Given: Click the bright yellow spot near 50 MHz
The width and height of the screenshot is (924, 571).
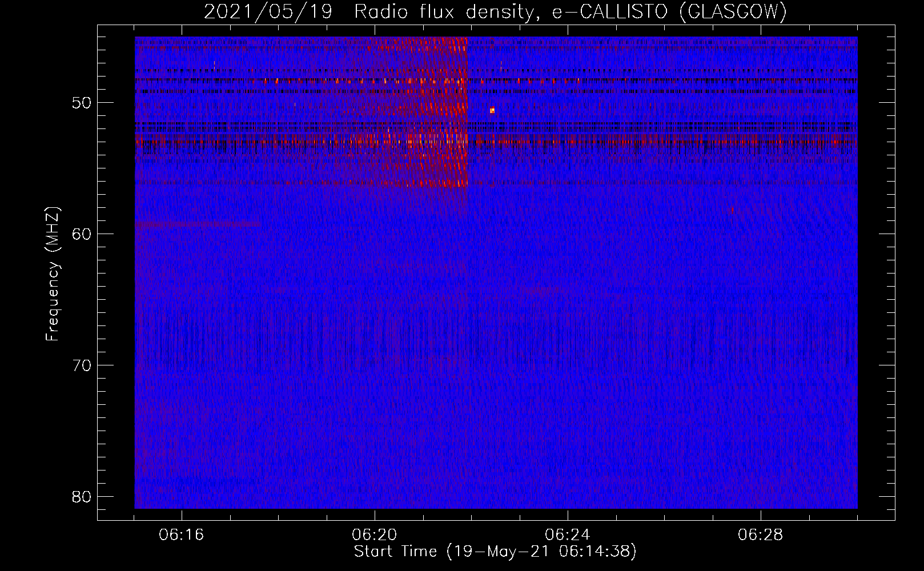Looking at the screenshot, I should (492, 110).
